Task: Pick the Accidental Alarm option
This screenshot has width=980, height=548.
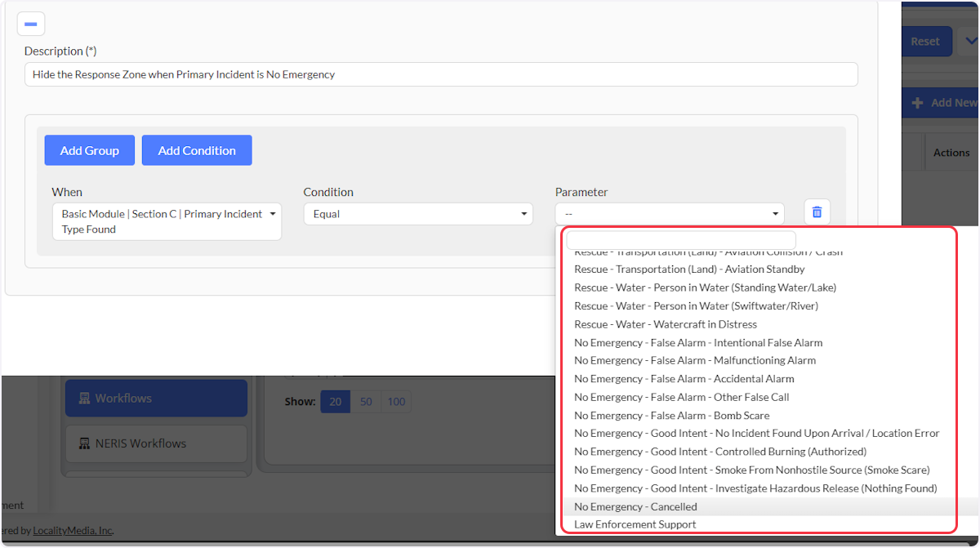Action: tap(684, 379)
